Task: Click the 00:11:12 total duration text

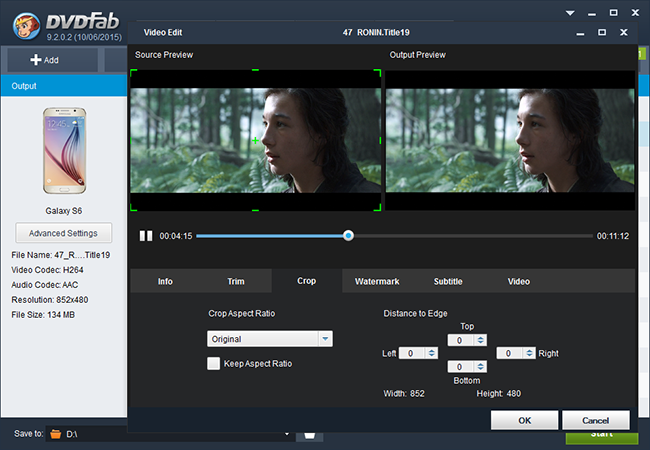Action: [x=613, y=236]
